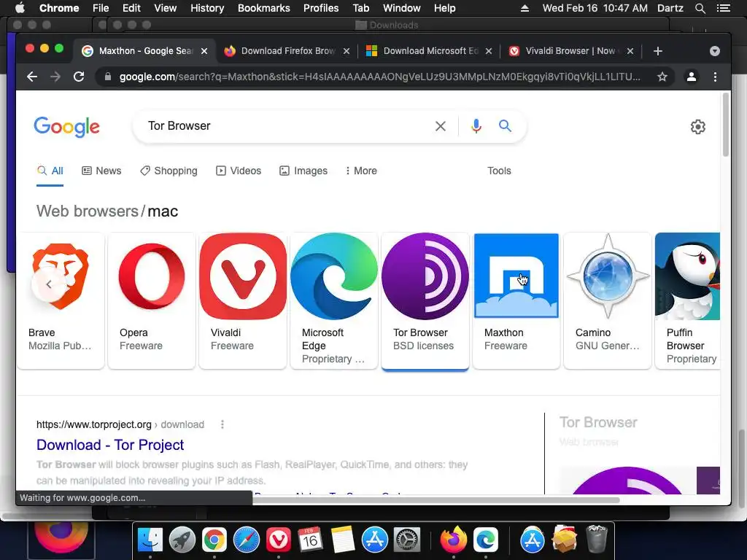The width and height of the screenshot is (747, 560).
Task: Open Google search settings gear
Action: (x=698, y=127)
